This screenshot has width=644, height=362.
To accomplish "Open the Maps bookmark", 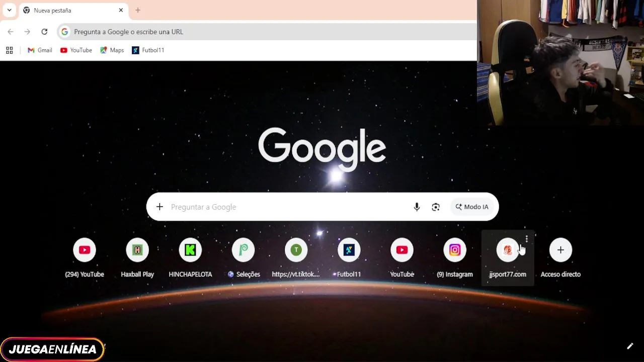I will pos(112,50).
